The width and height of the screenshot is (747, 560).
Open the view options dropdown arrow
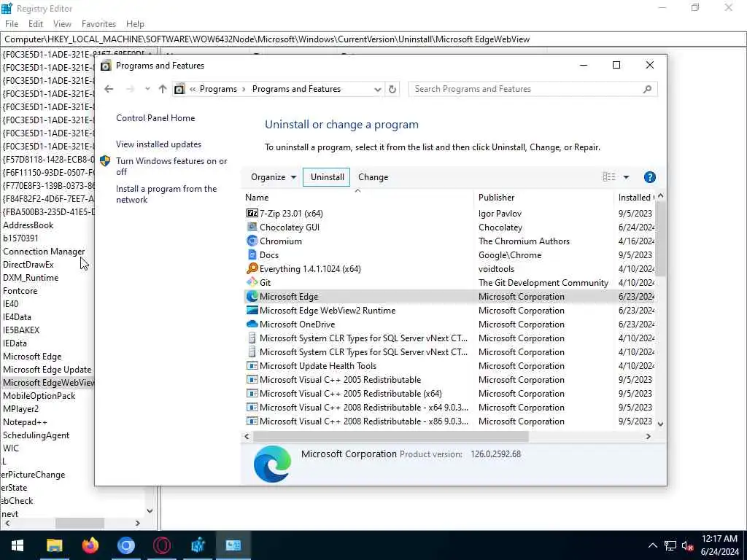[x=626, y=177]
